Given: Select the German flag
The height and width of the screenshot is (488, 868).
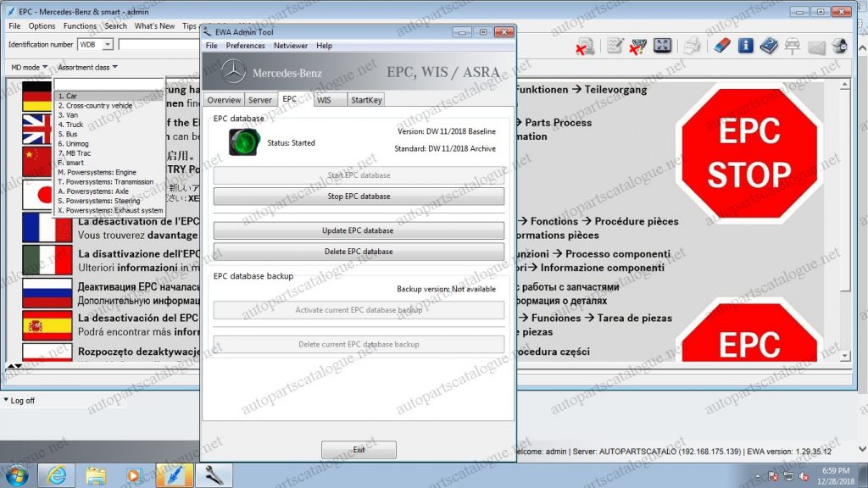Looking at the screenshot, I should (37, 96).
